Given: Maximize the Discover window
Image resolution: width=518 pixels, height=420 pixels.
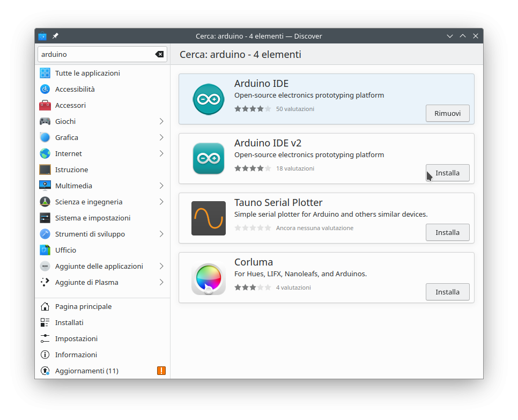Looking at the screenshot, I should [x=463, y=36].
